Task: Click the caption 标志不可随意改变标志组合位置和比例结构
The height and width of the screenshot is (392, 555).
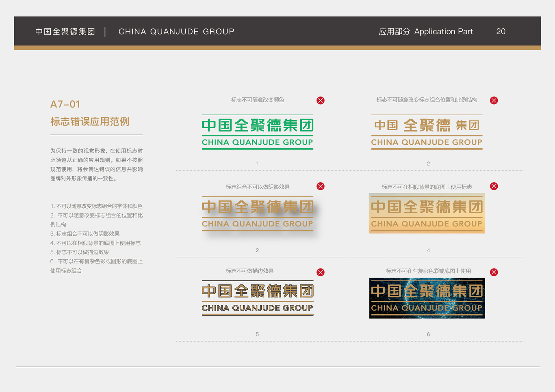Action: (427, 100)
